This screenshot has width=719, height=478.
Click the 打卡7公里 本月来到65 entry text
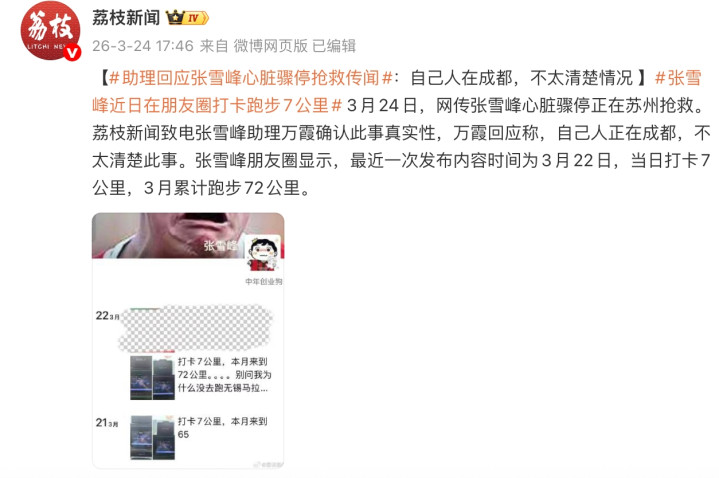point(222,428)
